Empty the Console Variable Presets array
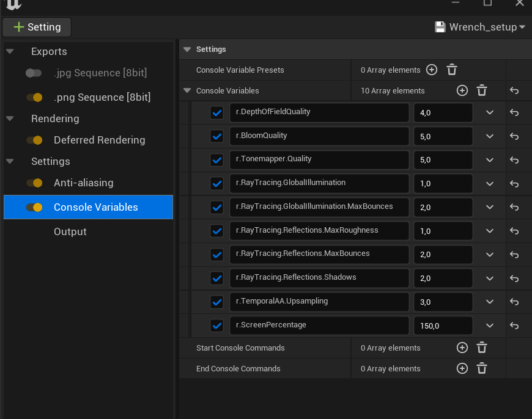 coord(452,70)
